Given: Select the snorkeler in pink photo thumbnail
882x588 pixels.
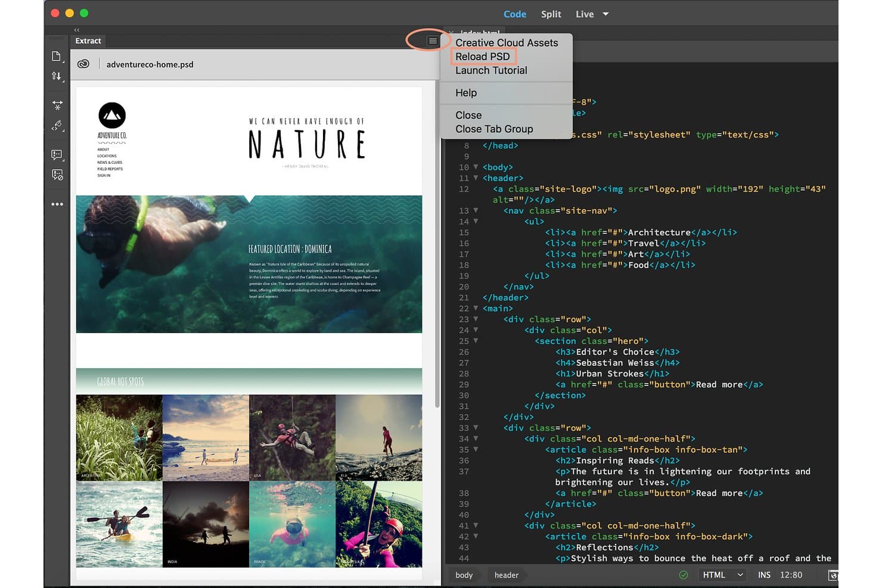Looking at the screenshot, I should tap(292, 524).
